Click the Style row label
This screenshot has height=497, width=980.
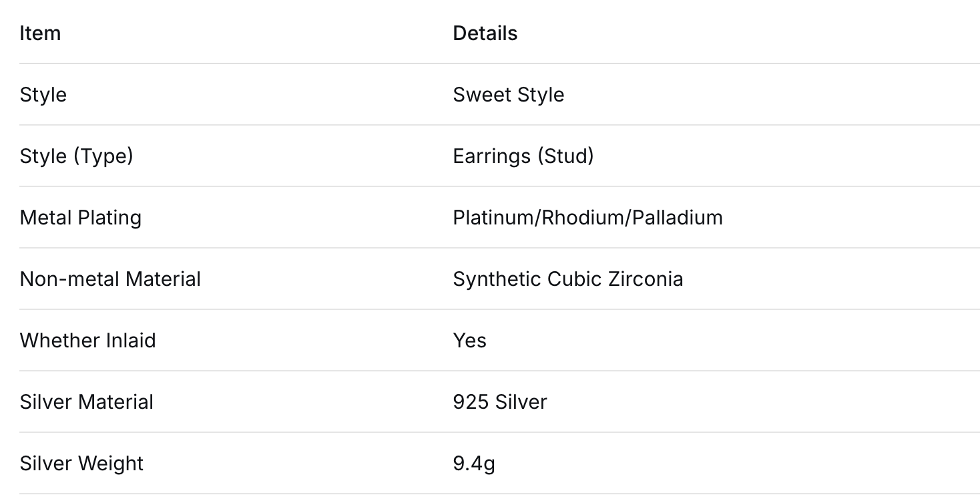[43, 94]
